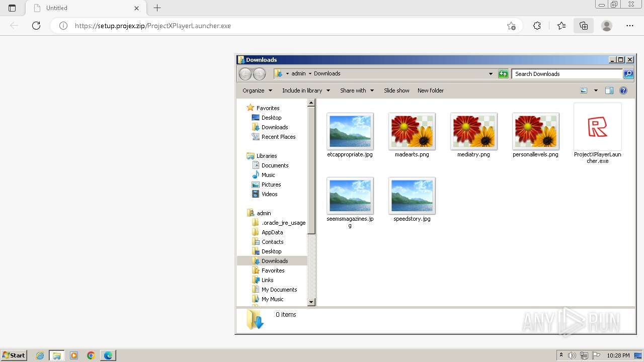Open Downloads under Favorites
Viewport: 644px width, 362px height.
tap(275, 127)
